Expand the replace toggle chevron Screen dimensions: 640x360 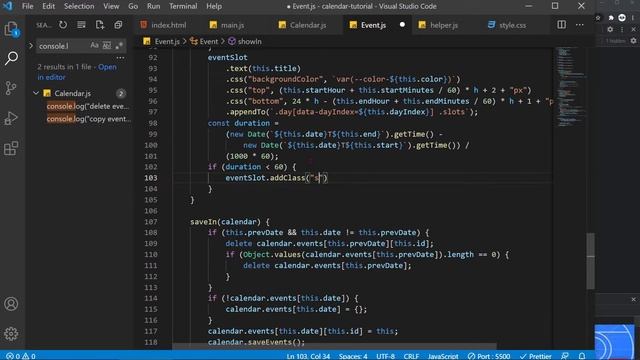coord(31,46)
